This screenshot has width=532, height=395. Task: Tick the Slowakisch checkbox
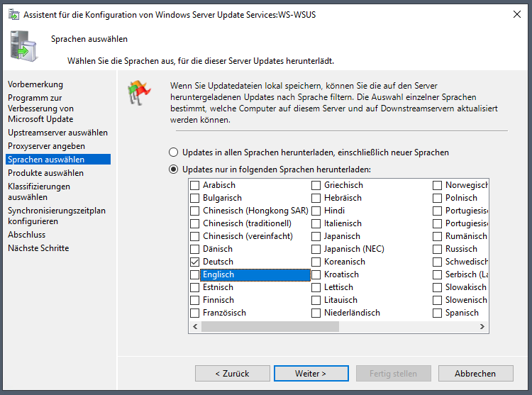point(438,287)
